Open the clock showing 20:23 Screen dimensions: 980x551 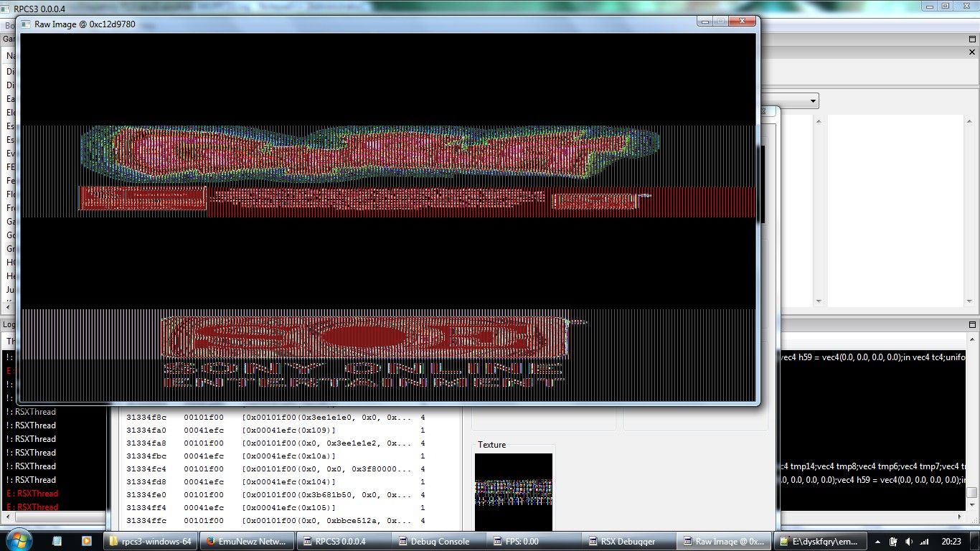(x=951, y=542)
